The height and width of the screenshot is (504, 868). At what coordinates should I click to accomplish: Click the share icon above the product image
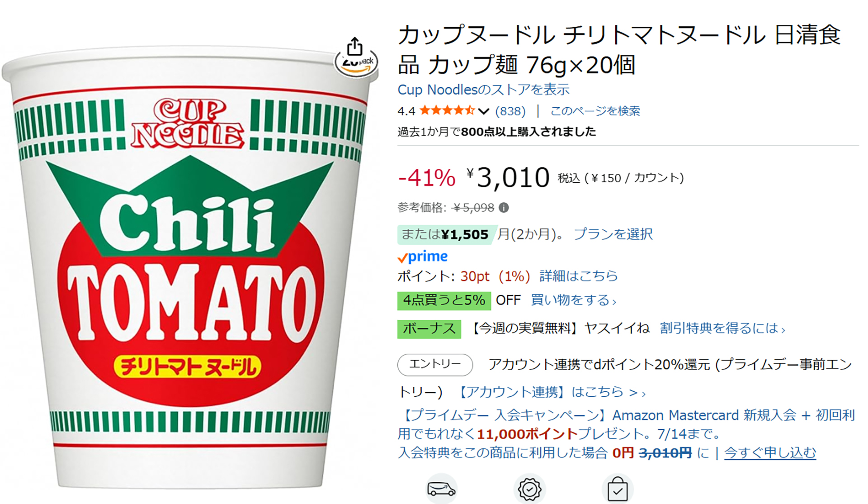pos(355,47)
